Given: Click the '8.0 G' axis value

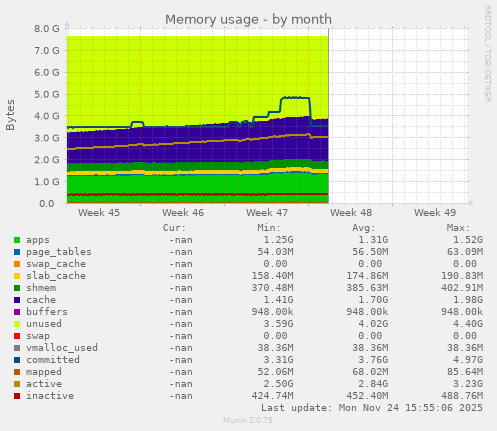Looking at the screenshot, I should pos(47,29).
